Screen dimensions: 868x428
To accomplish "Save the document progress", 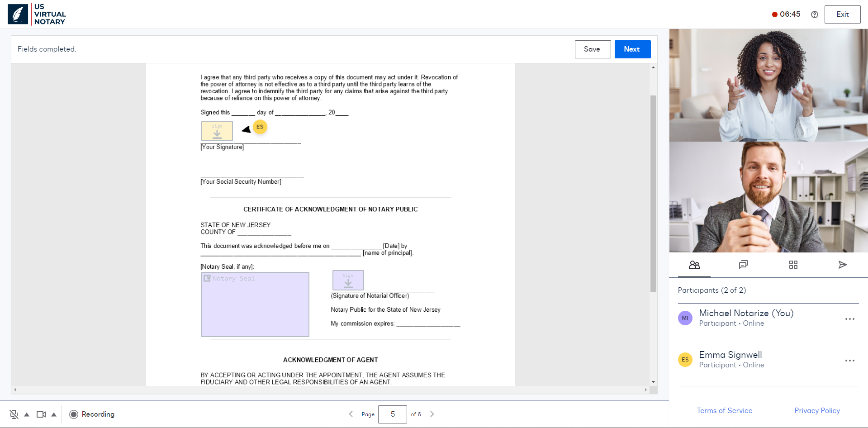I will click(593, 49).
